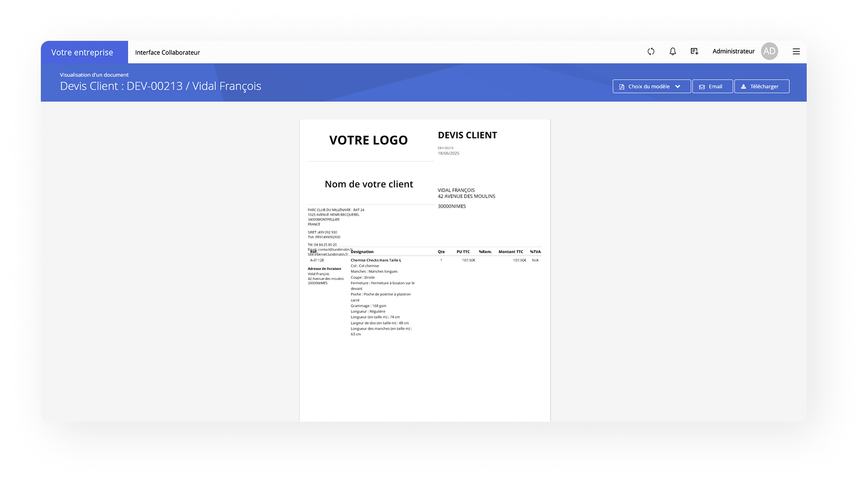Click the Adresse de livraison section
868x483 pixels.
click(324, 269)
